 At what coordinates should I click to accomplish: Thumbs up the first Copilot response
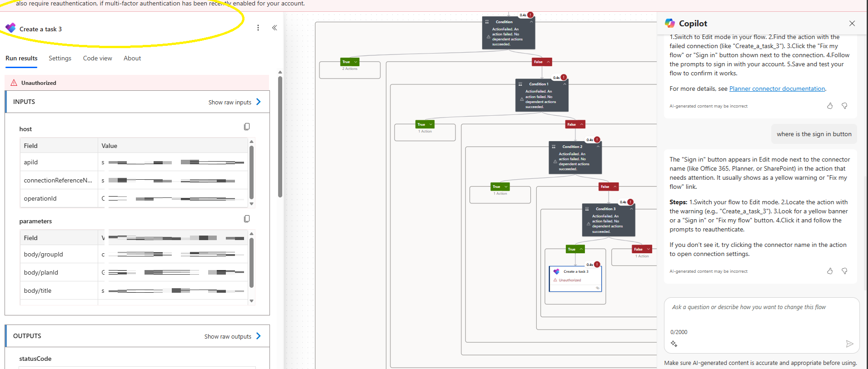[830, 106]
